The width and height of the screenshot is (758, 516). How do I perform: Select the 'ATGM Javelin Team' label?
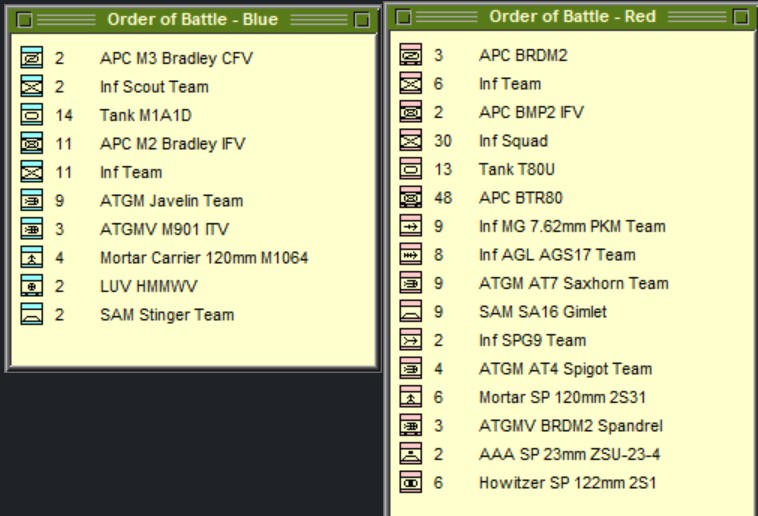pos(171,201)
